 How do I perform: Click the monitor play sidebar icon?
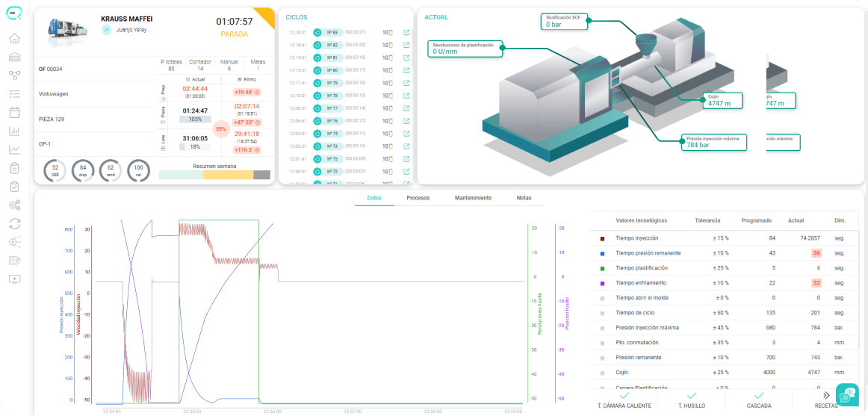(15, 279)
